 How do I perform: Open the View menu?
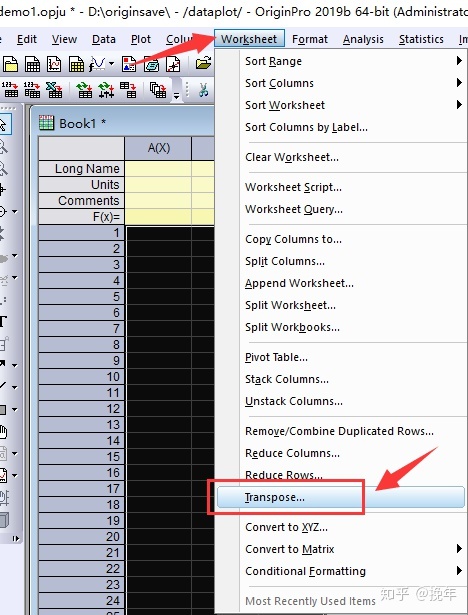tap(64, 39)
